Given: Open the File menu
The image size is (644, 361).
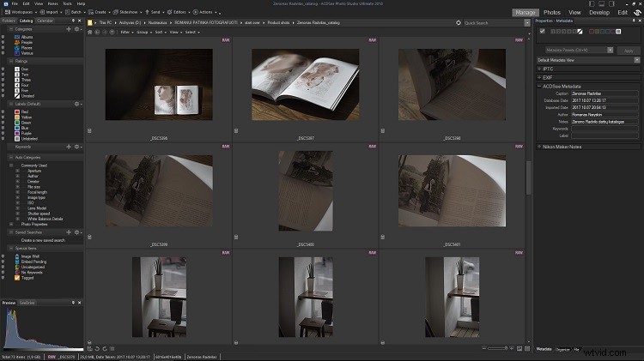Looking at the screenshot, I should tap(15, 3).
